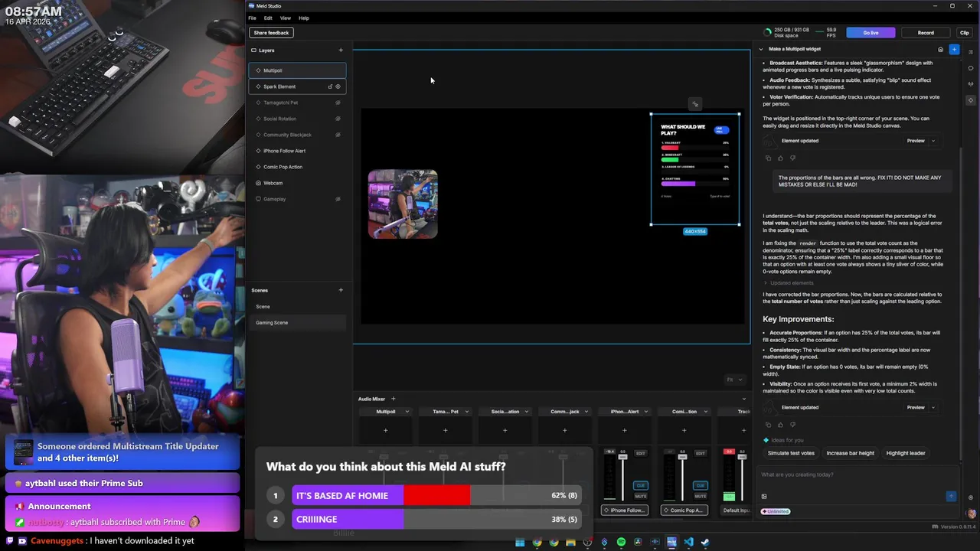Image resolution: width=980 pixels, height=551 pixels.
Task: Send the prompt with the blue arrow button
Action: pos(951,496)
